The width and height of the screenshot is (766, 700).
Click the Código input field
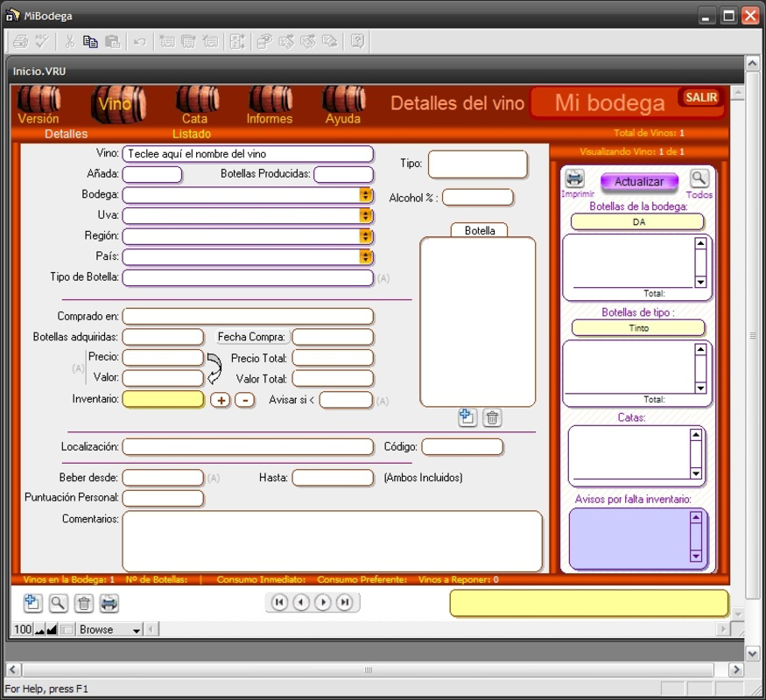[x=462, y=446]
